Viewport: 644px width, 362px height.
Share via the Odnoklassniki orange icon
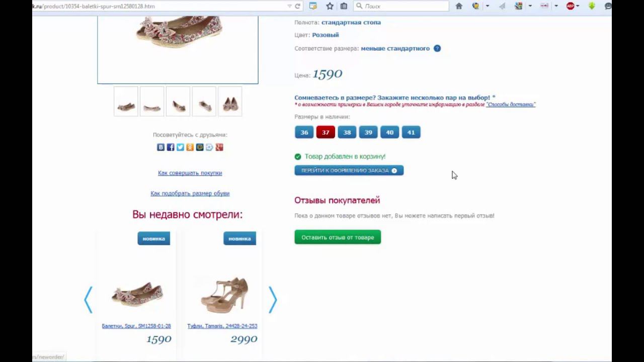pos(190,147)
